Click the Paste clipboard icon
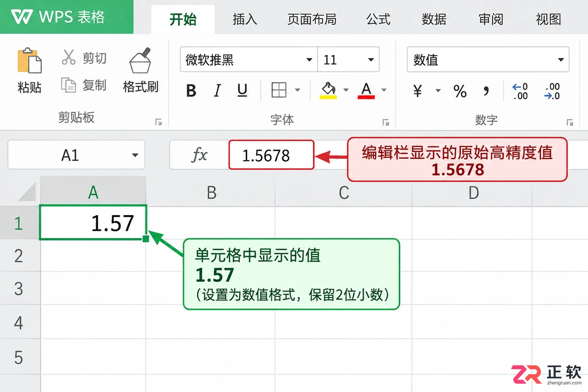This screenshot has width=588, height=392. coord(29,61)
